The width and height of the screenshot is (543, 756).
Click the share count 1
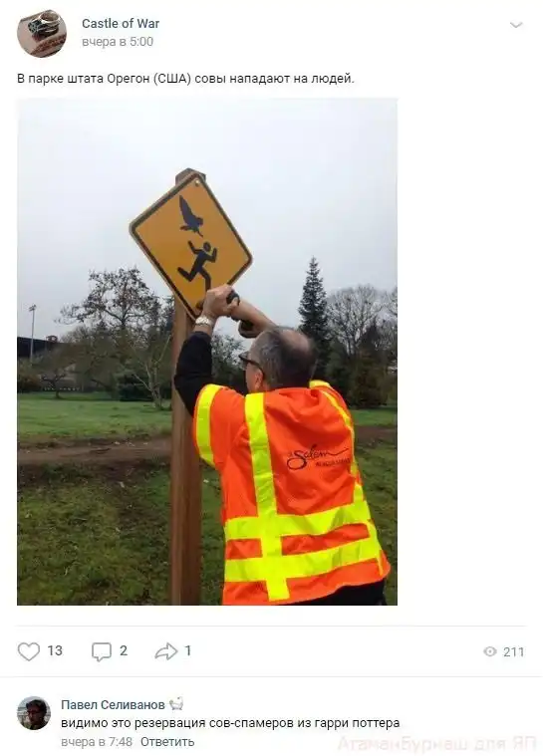coord(188,650)
